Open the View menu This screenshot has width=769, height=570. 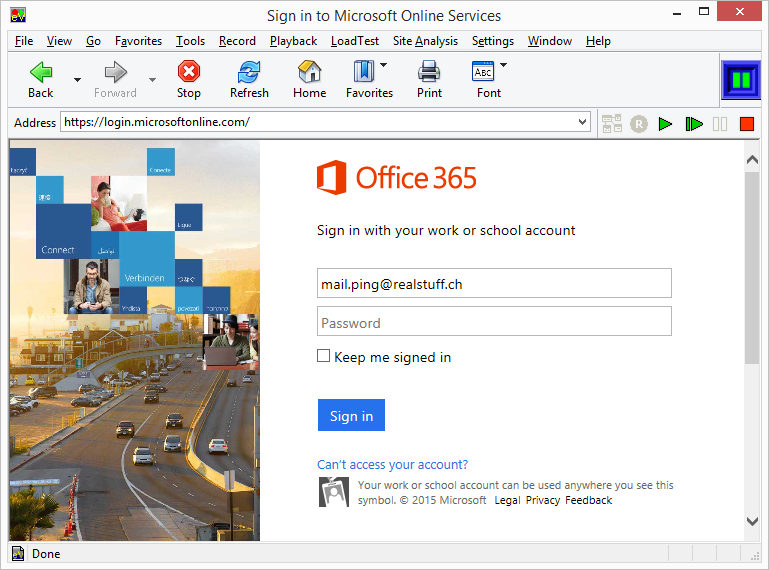[x=59, y=41]
